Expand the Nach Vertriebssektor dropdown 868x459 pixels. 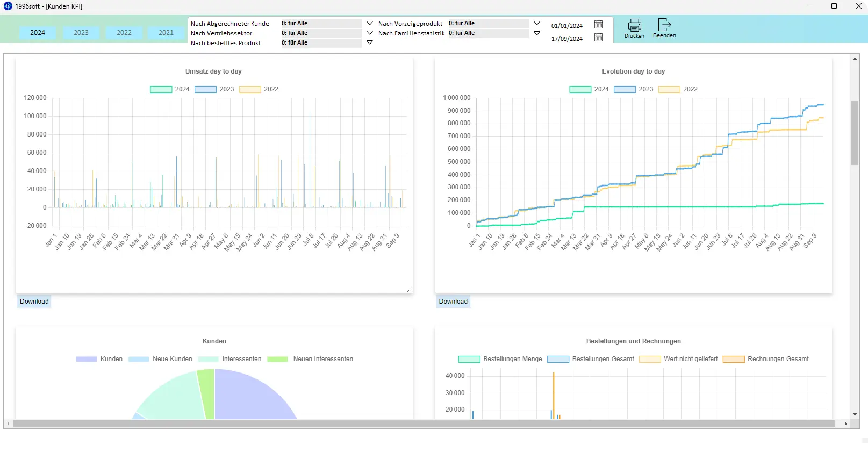point(370,33)
